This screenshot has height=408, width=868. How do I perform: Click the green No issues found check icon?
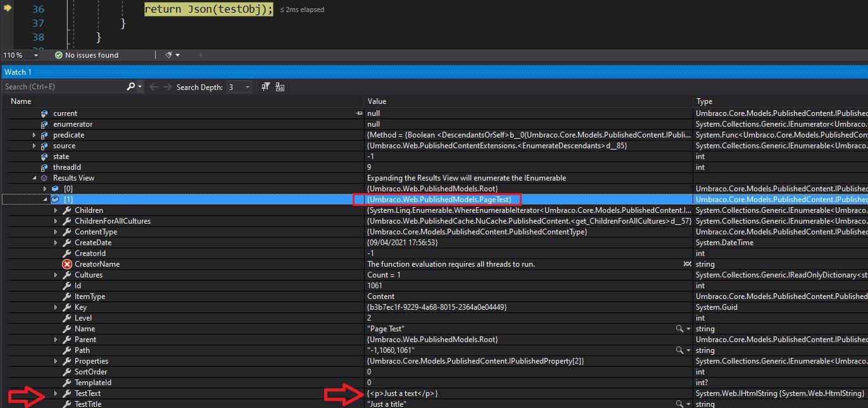pos(59,55)
